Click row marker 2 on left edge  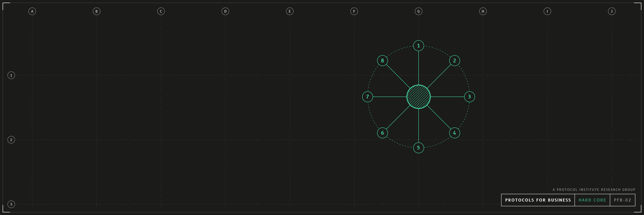coord(11,140)
